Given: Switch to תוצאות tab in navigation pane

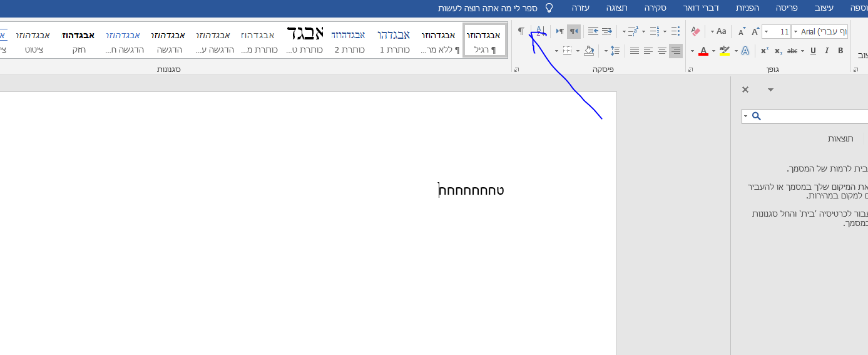Looking at the screenshot, I should click(840, 138).
